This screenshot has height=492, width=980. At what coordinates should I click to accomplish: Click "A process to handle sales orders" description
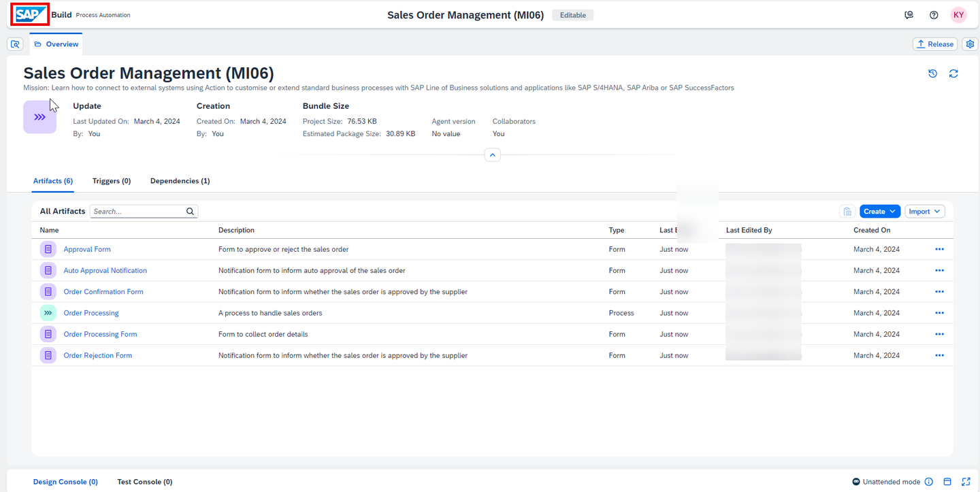(x=270, y=313)
